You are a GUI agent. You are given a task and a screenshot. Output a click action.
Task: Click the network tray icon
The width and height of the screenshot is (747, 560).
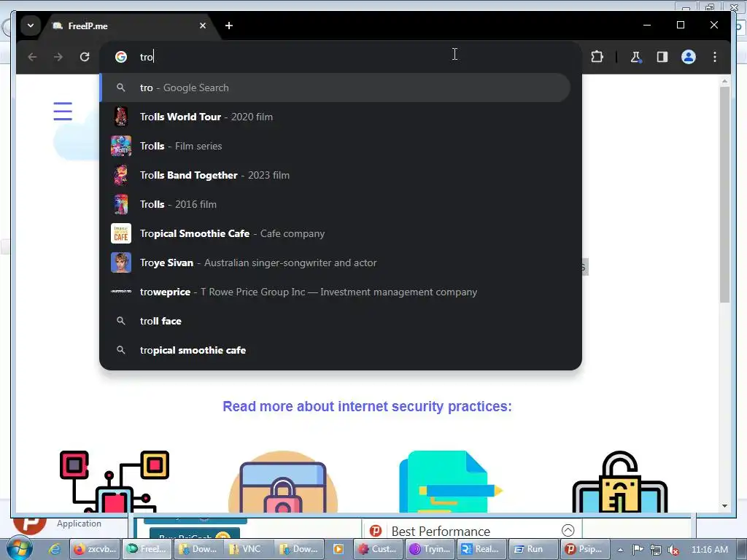point(656,550)
